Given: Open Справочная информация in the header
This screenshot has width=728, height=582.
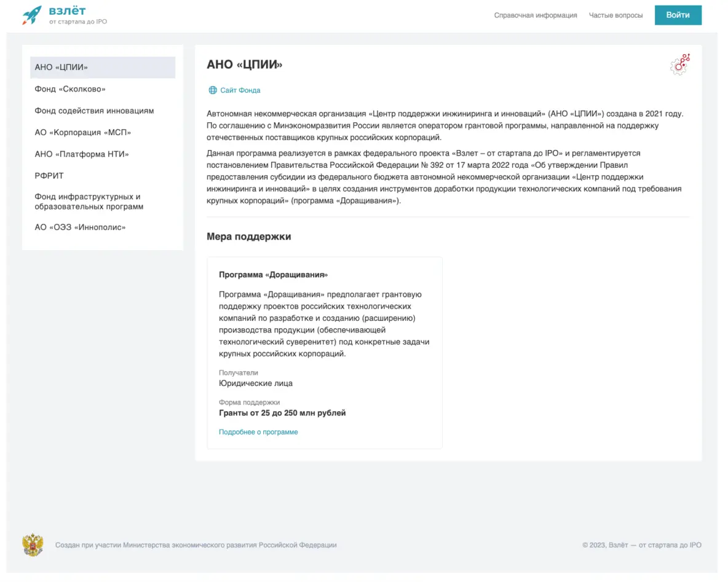Looking at the screenshot, I should pyautogui.click(x=536, y=15).
